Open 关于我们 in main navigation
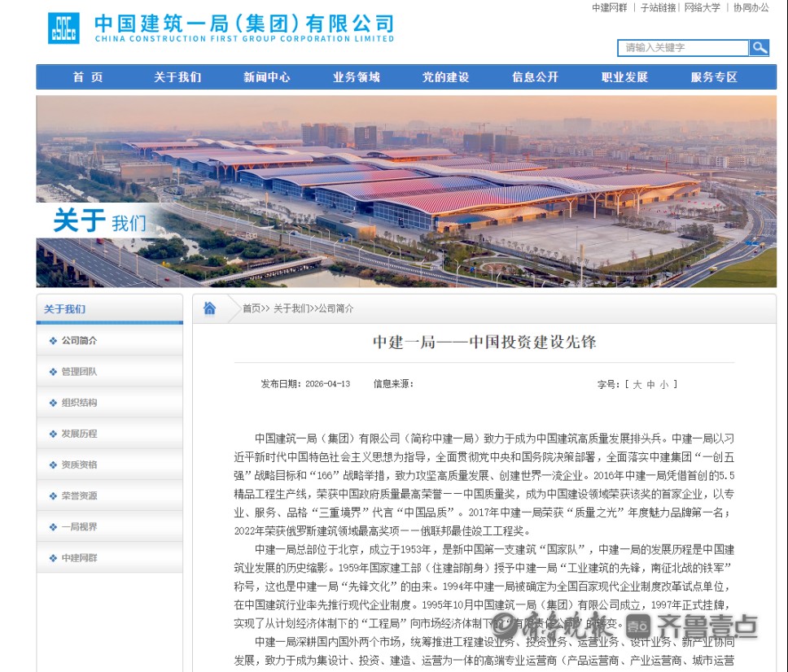788x672 pixels. [177, 77]
